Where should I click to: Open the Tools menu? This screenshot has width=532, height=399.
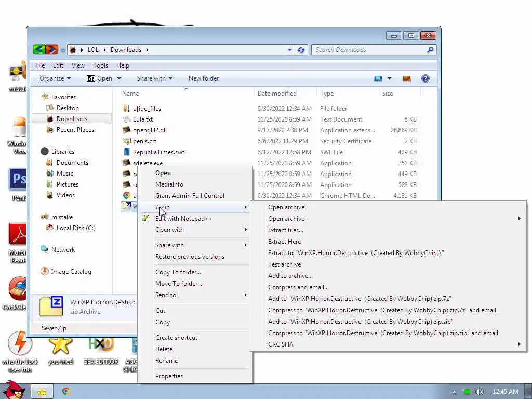click(100, 65)
